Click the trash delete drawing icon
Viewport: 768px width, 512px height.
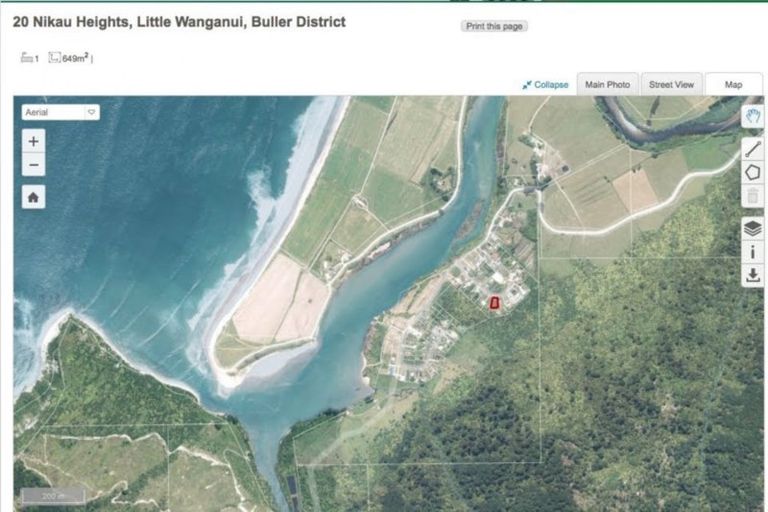(753, 196)
